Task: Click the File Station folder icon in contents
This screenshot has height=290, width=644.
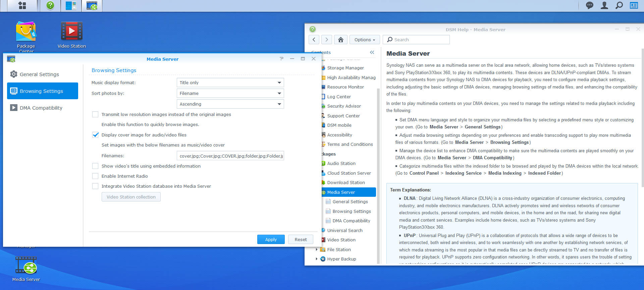Action: coord(323,249)
